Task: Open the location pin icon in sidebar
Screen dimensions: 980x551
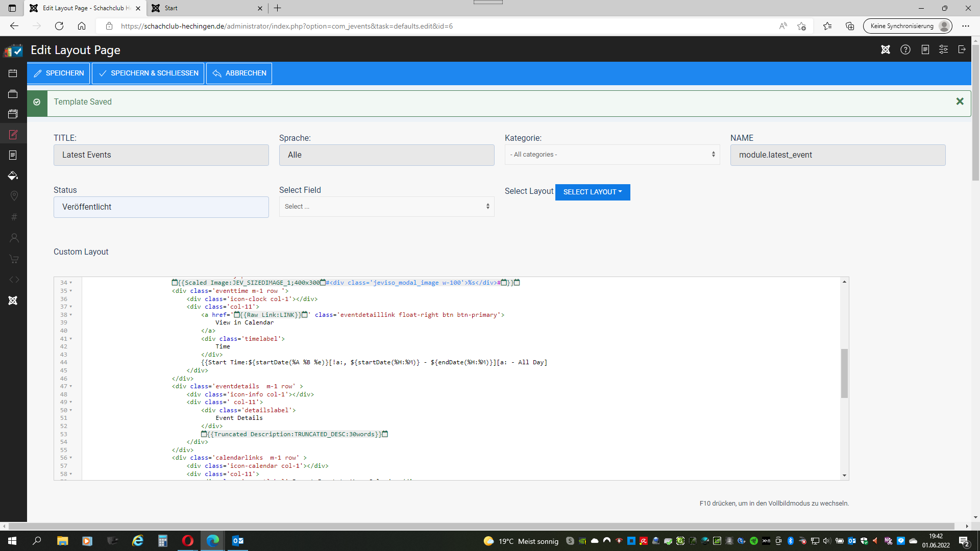Action: pyautogui.click(x=13, y=196)
